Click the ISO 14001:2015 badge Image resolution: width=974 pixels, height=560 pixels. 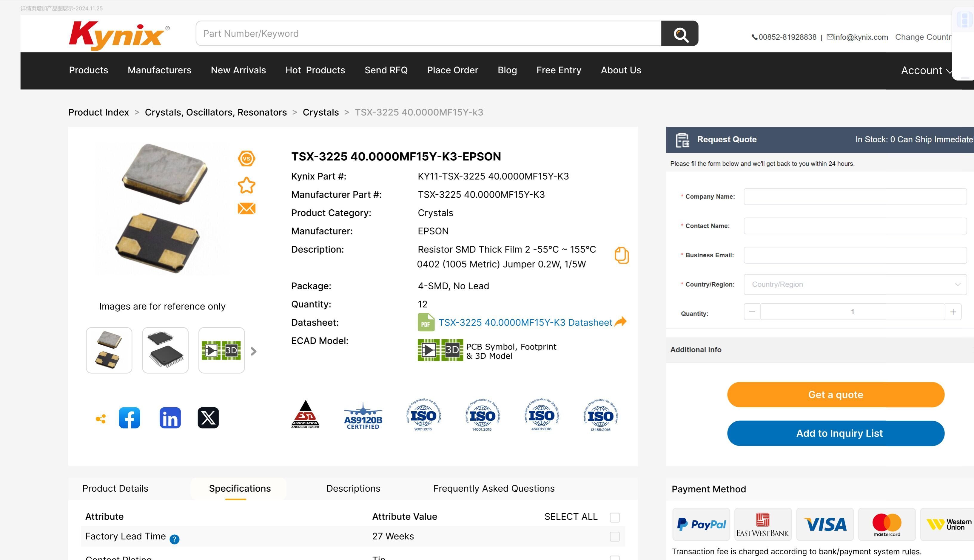(x=482, y=414)
